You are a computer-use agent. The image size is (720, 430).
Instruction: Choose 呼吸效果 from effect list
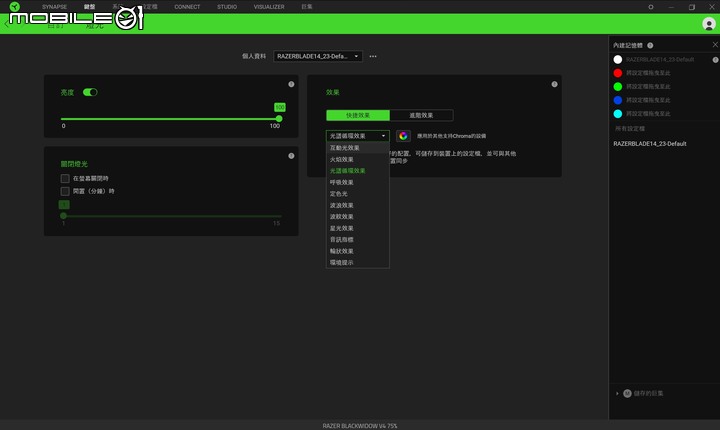pos(358,182)
